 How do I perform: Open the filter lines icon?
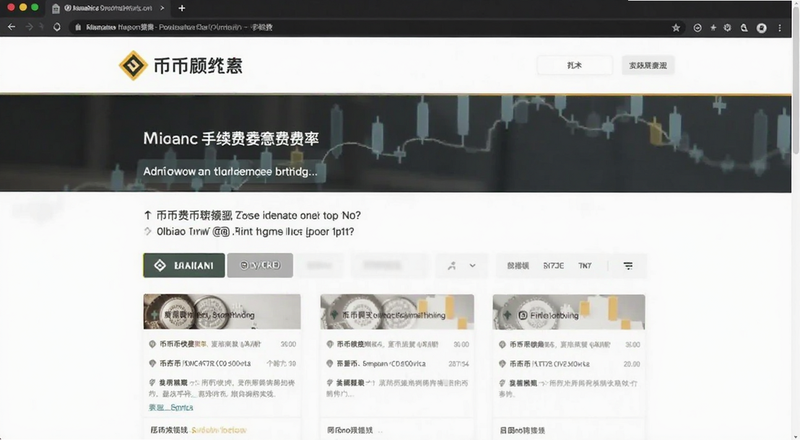point(628,266)
